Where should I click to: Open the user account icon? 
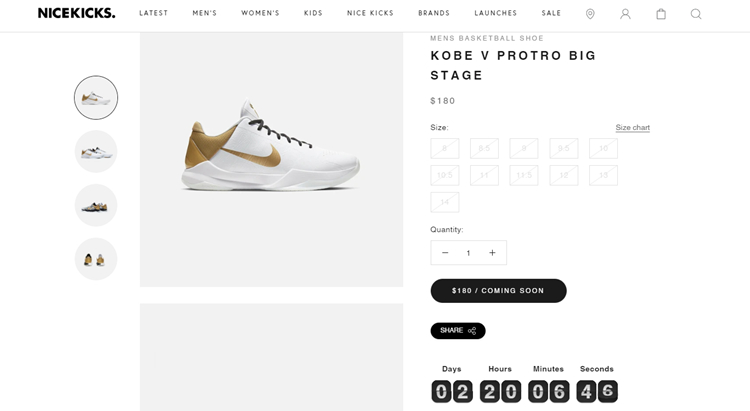coord(625,14)
